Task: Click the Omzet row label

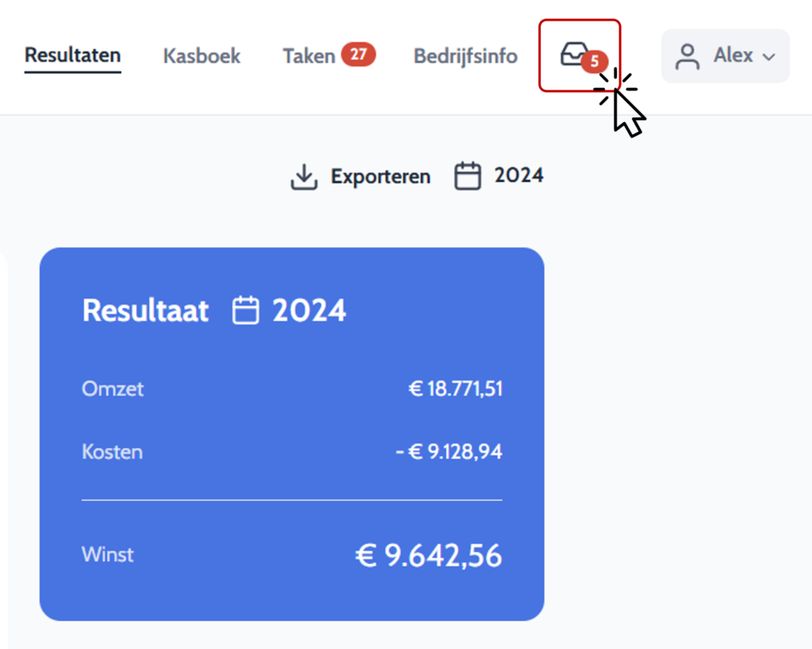Action: 113,388
